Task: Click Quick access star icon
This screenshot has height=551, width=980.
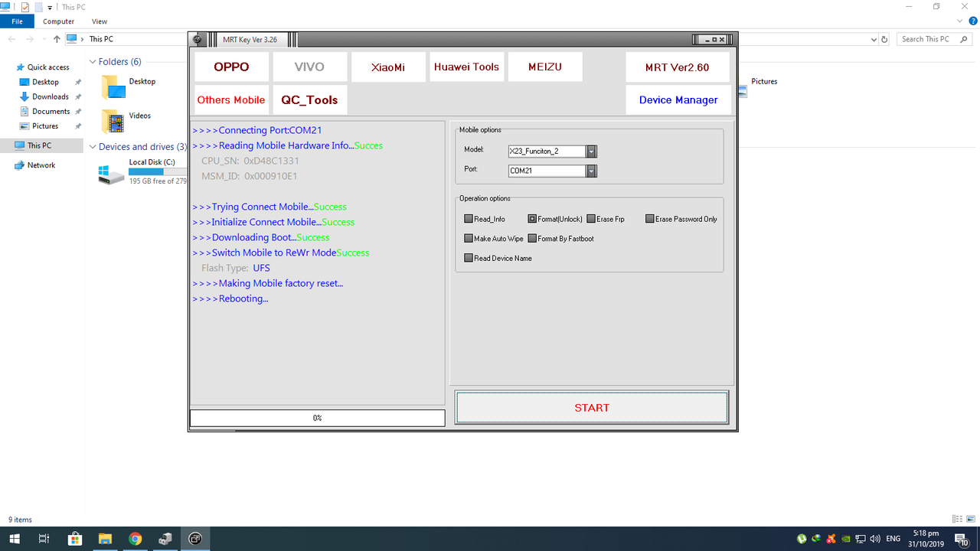Action: [x=20, y=67]
